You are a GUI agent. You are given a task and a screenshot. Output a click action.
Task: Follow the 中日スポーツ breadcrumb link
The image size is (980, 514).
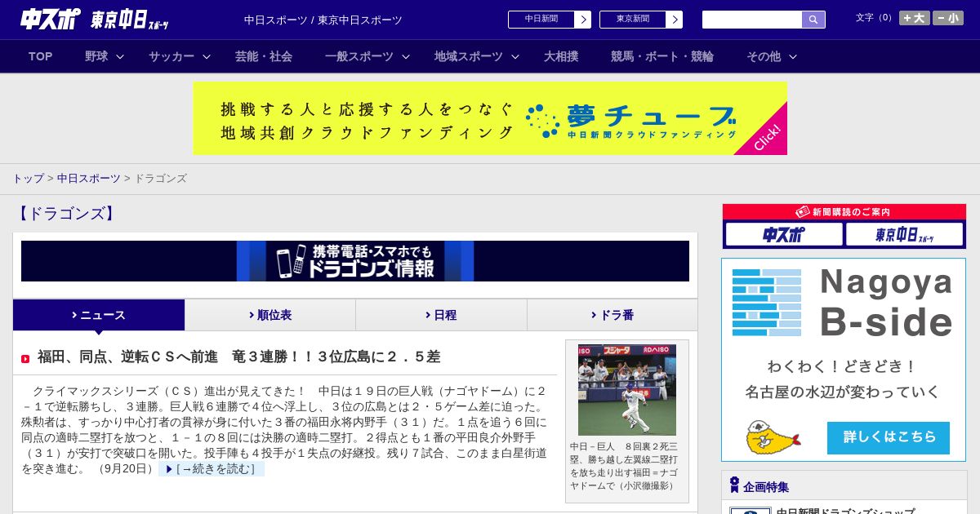(88, 178)
